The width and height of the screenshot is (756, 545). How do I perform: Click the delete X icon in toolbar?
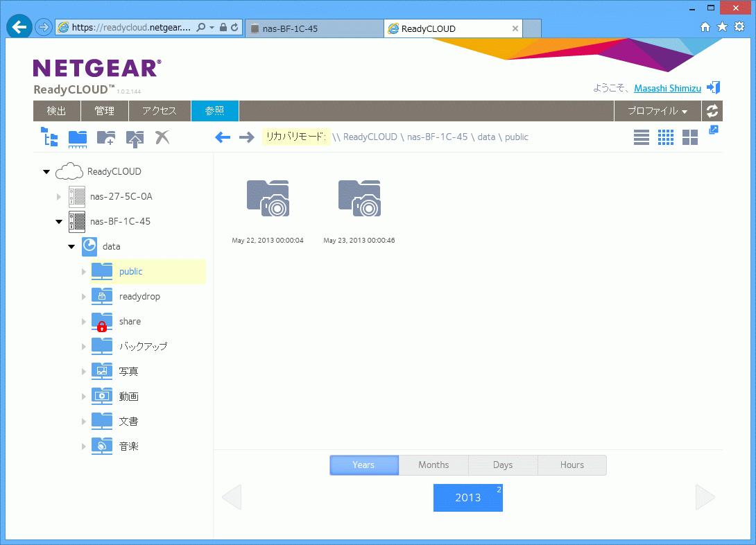[x=162, y=137]
